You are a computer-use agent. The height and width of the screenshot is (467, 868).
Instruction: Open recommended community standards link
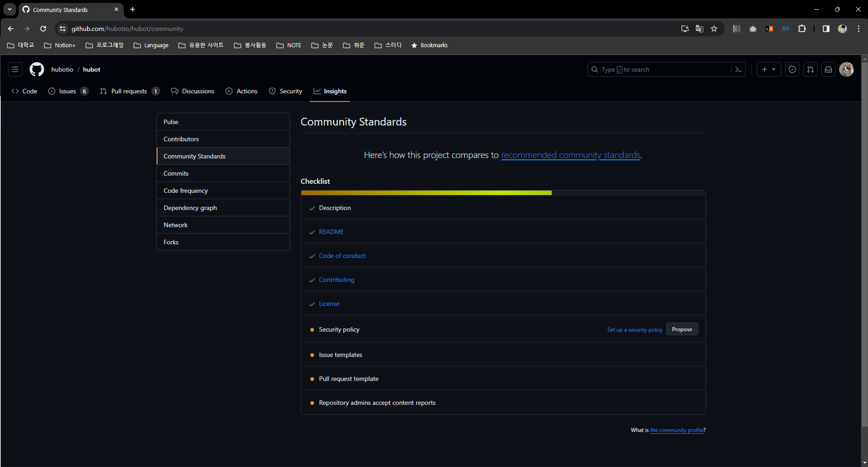pyautogui.click(x=570, y=155)
